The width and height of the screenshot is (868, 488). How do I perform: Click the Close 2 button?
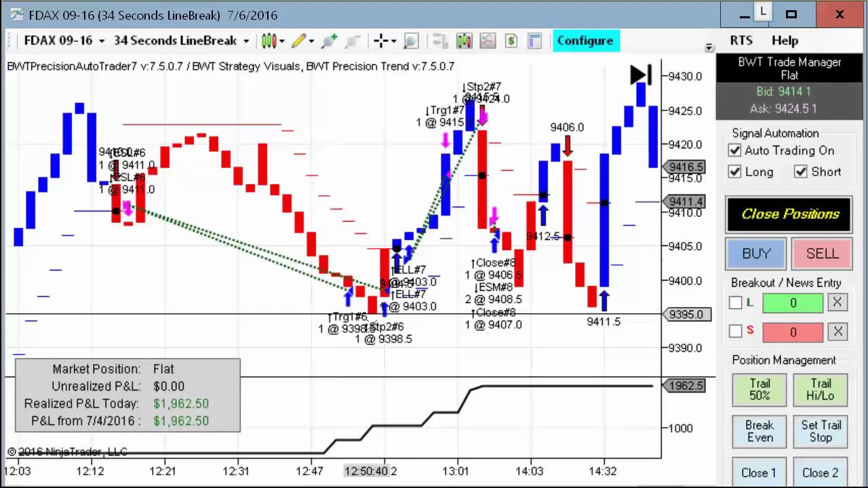(x=821, y=472)
